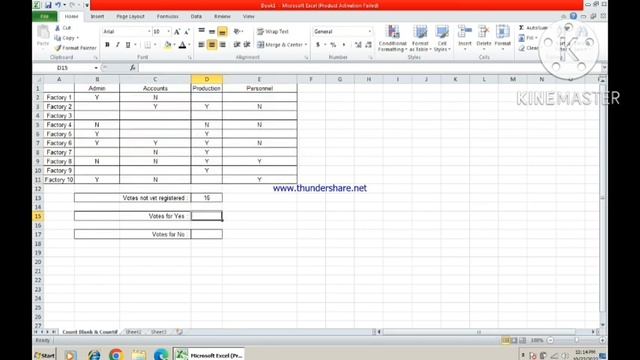Apply the Fill Color paint bucket
Screen dimensions: 640x360
[167, 44]
